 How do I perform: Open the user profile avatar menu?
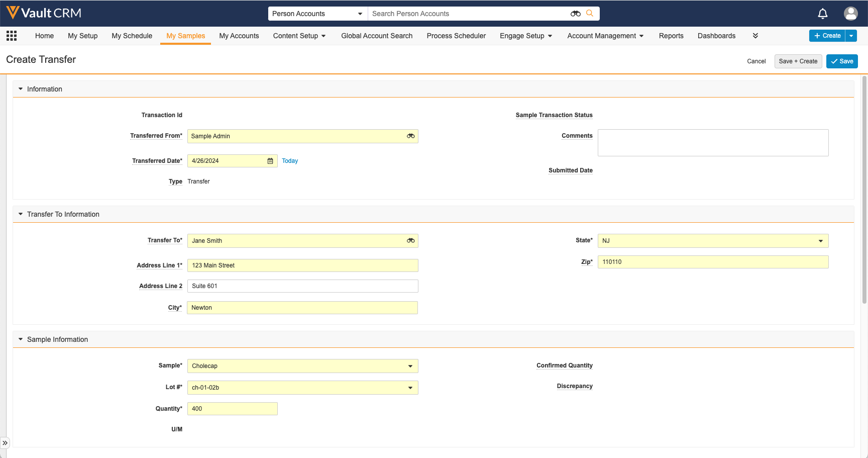pyautogui.click(x=850, y=14)
